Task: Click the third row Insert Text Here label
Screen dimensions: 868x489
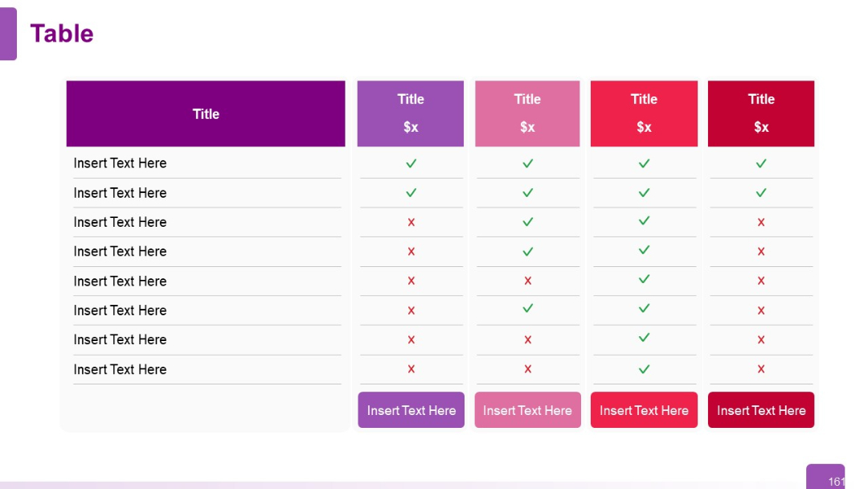Action: tap(120, 222)
